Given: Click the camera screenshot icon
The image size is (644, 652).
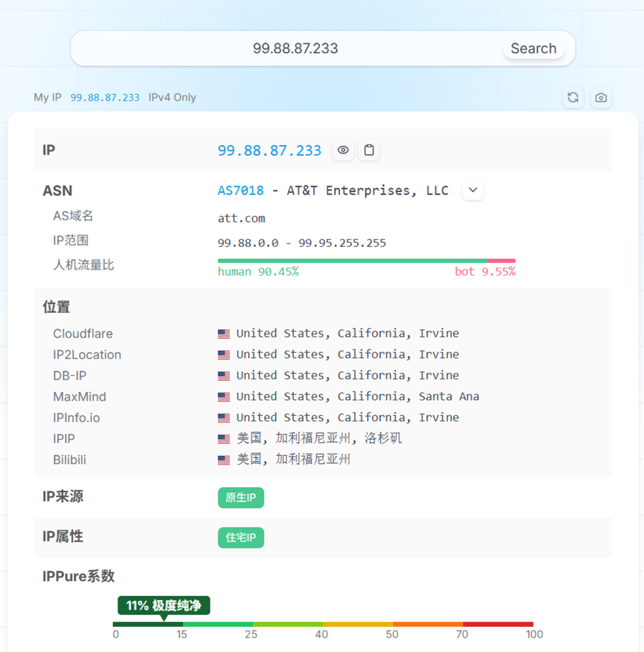Looking at the screenshot, I should 600,97.
